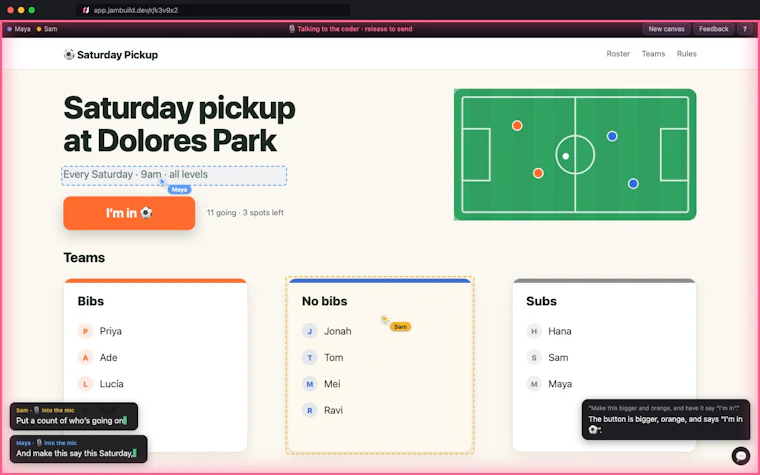Select the Bibs card title
The height and width of the screenshot is (475, 760).
[91, 301]
